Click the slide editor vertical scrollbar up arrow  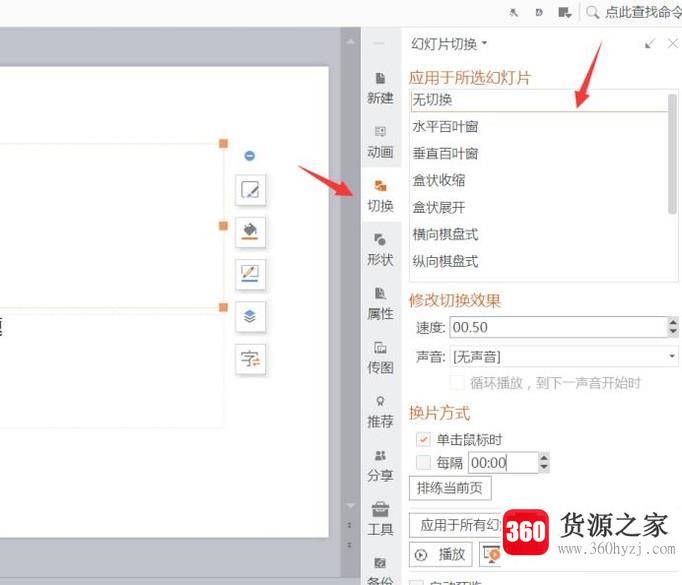(x=351, y=42)
